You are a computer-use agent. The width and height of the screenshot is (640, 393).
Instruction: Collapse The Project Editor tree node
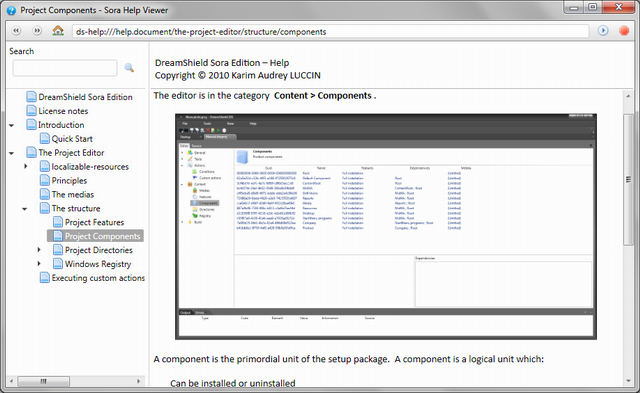tap(11, 153)
